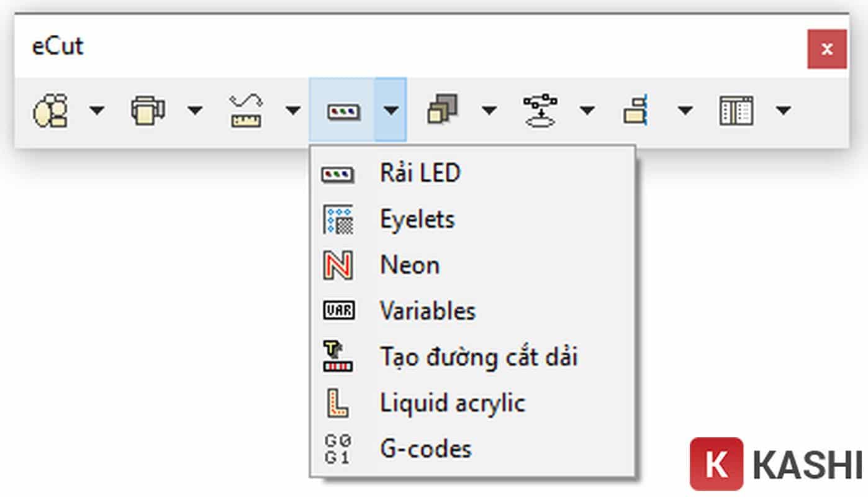Click the printer-shaped toolbar icon
Screen dimensions: 868x497
pyautogui.click(x=147, y=111)
